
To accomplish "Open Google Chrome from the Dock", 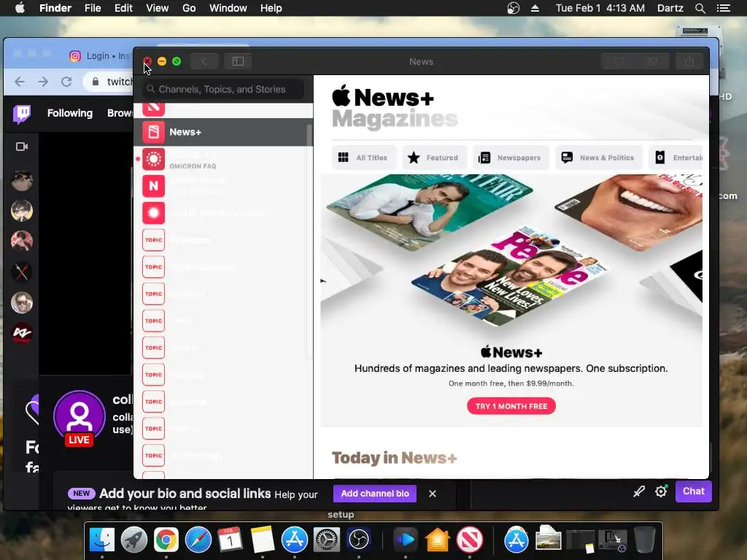I will pos(166,540).
